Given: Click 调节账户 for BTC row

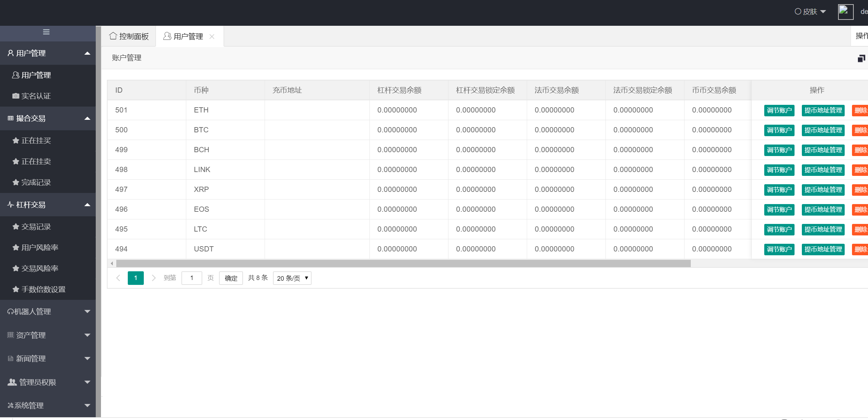Looking at the screenshot, I should click(x=779, y=130).
